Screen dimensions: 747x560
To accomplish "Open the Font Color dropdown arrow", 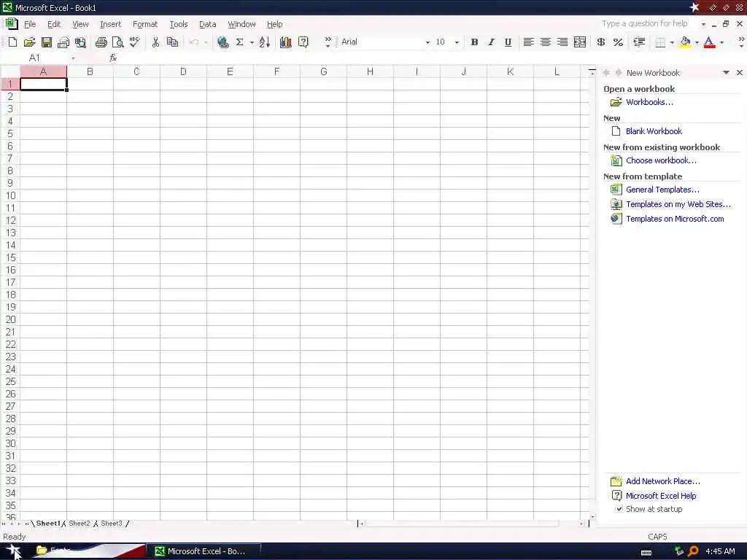I will tap(721, 42).
